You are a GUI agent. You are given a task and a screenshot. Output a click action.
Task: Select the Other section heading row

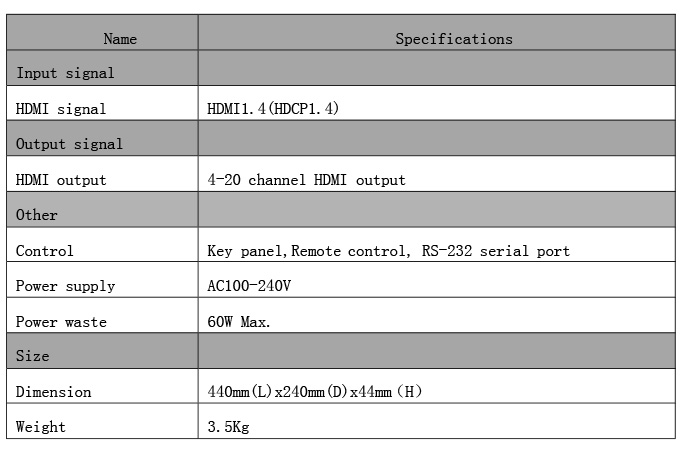click(37, 215)
